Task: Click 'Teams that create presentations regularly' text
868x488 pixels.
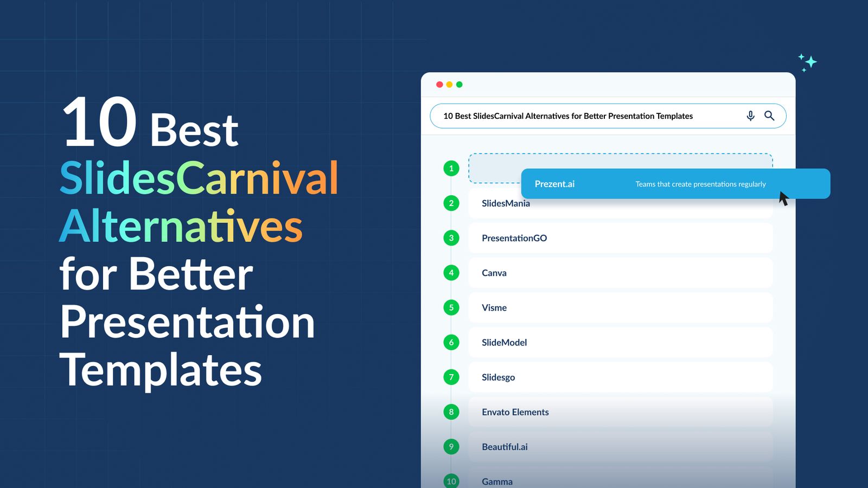Action: click(701, 184)
